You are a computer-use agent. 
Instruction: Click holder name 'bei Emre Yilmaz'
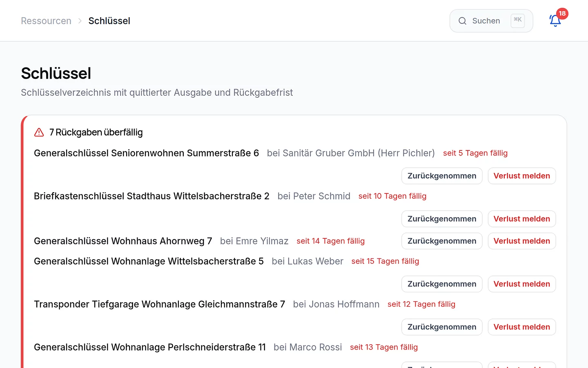click(x=254, y=241)
